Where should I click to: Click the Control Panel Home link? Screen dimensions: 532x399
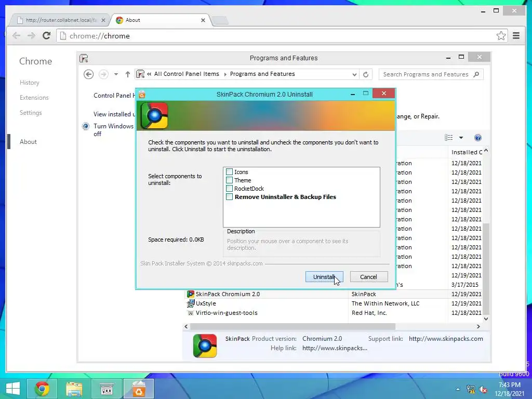(x=114, y=96)
